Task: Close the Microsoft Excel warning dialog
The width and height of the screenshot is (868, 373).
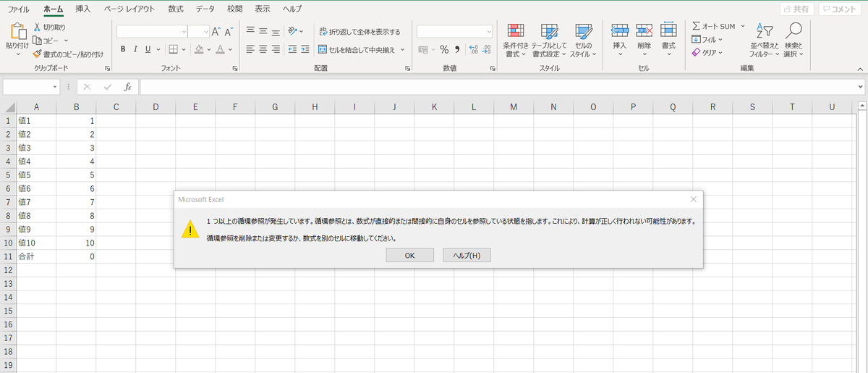Action: point(693,198)
